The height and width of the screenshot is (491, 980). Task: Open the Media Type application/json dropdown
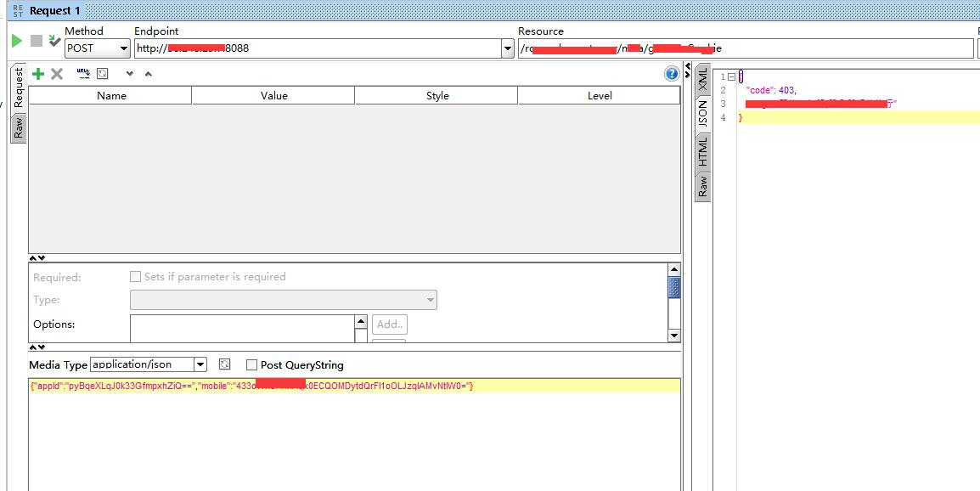coord(200,364)
